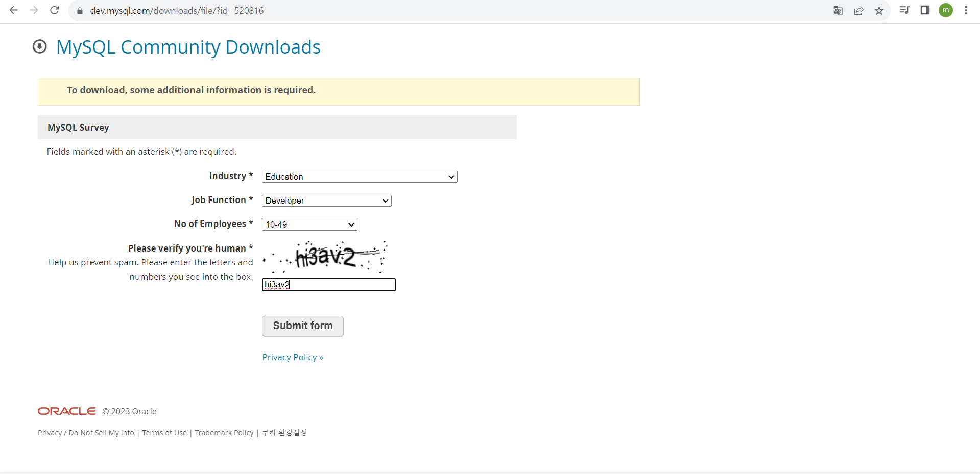The width and height of the screenshot is (980, 474).
Task: Click the address bar URL text
Action: [x=177, y=11]
